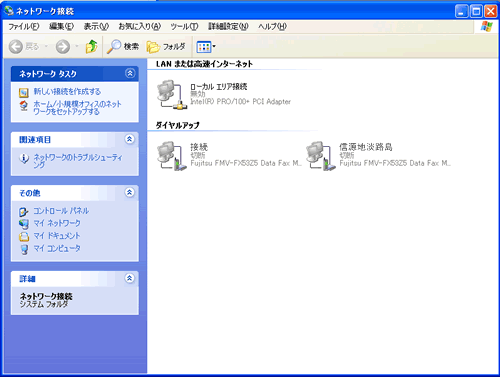500x377 pixels.
Task: Open the マイ コンピュータ link
Action: tap(57, 248)
